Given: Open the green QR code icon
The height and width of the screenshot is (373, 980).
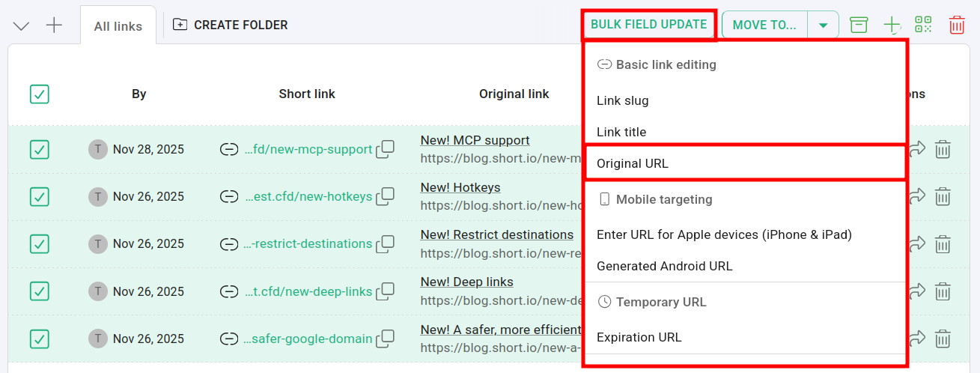Looking at the screenshot, I should point(923,25).
